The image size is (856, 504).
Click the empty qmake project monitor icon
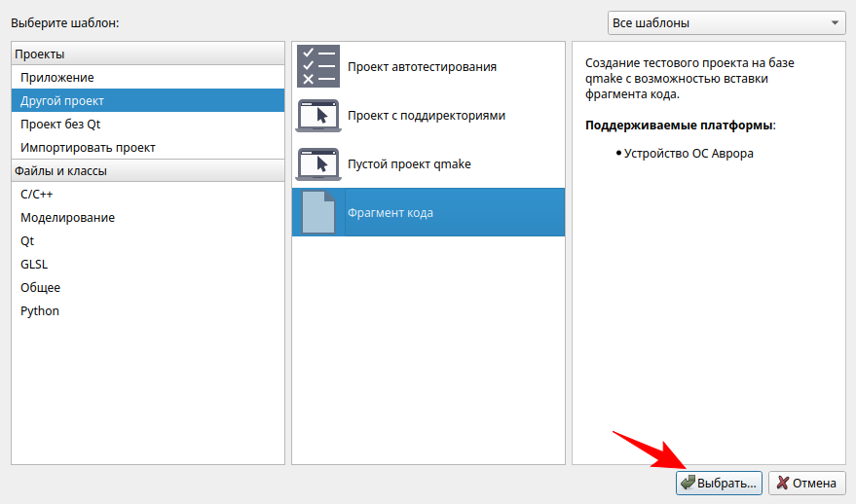tap(317, 164)
